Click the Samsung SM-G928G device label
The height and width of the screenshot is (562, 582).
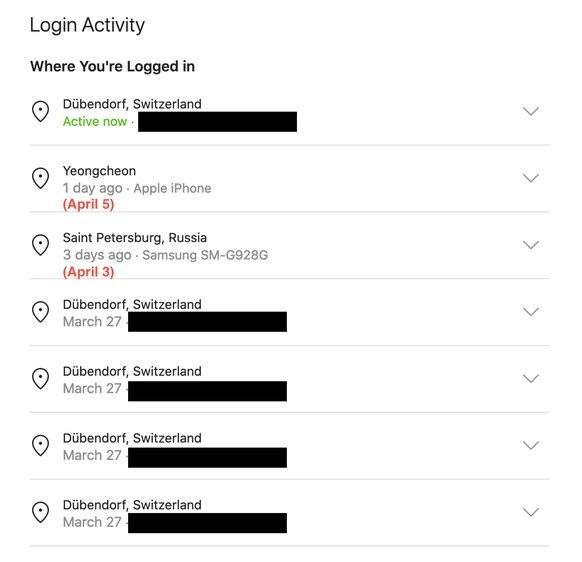point(205,255)
